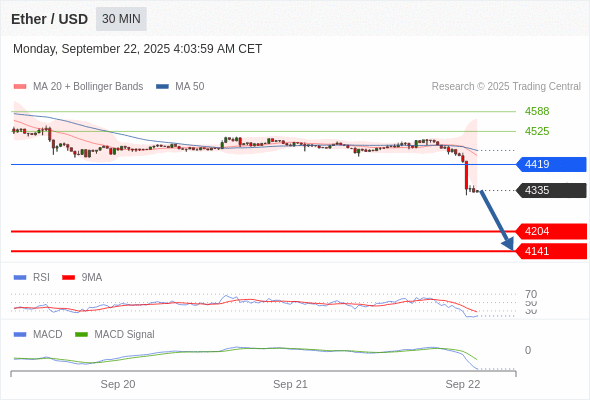
Task: Click the 30 MIN timeframe button
Action: pyautogui.click(x=121, y=19)
